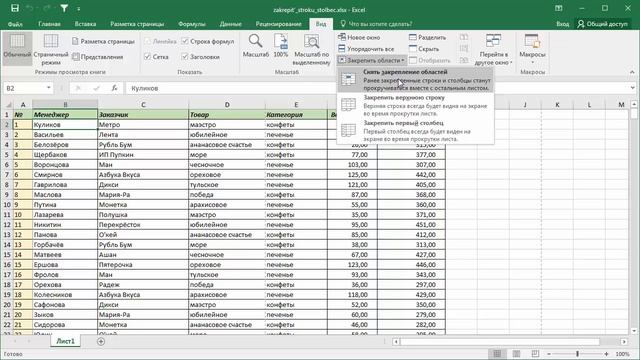Click Упорядочить все windows
The image size is (640, 360).
point(366,49)
